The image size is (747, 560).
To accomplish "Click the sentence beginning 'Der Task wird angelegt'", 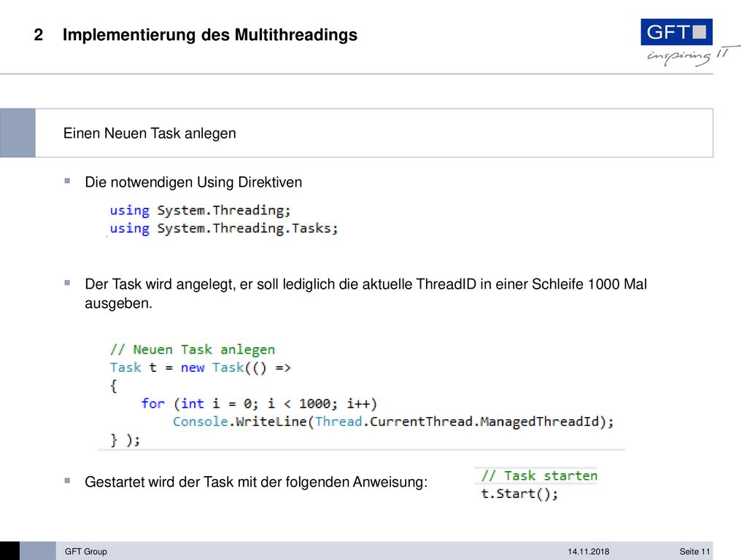I will [366, 293].
